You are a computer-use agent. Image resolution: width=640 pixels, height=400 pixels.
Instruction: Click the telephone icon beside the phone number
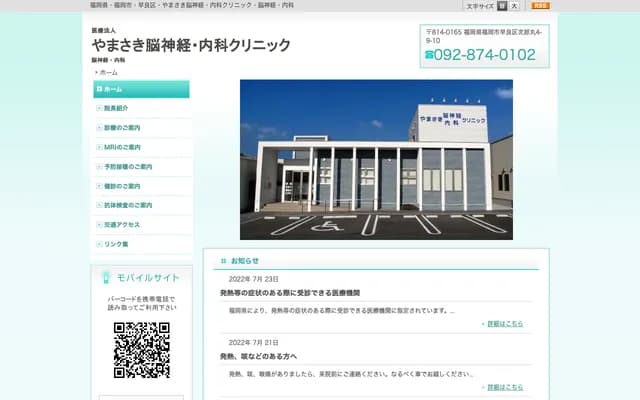point(429,55)
